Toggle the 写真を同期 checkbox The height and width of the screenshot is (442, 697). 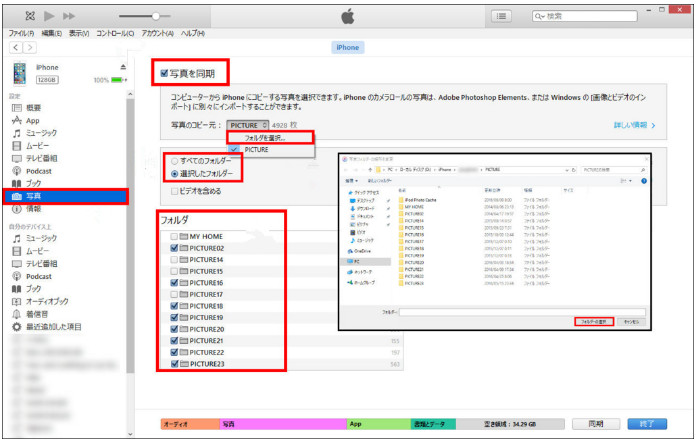tap(164, 73)
